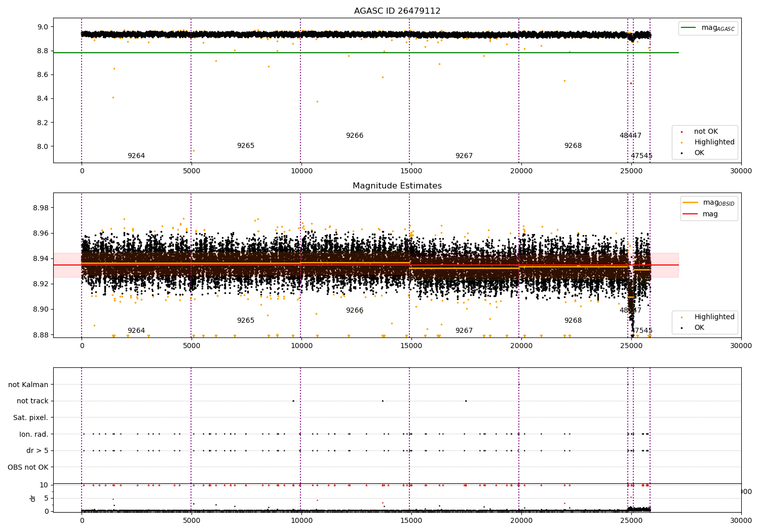
Task: Click OBSID label 9264 in the AGASC ID plot
Action: point(136,156)
